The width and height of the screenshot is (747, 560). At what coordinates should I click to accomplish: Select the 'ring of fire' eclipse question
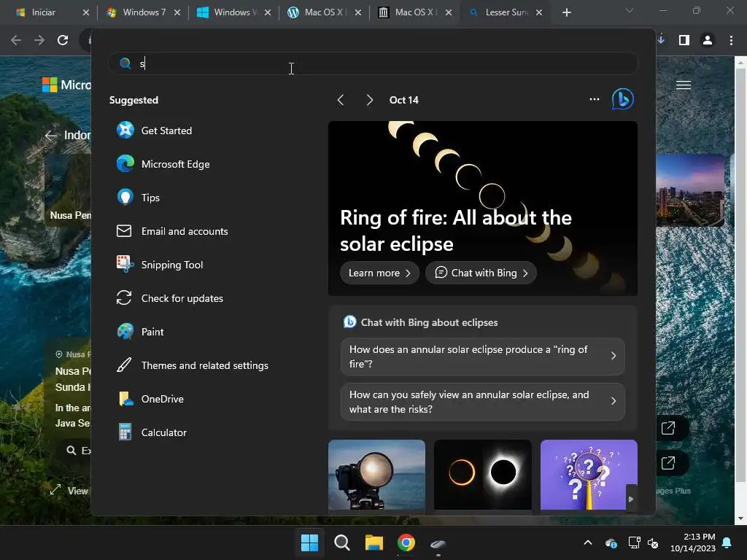click(483, 356)
